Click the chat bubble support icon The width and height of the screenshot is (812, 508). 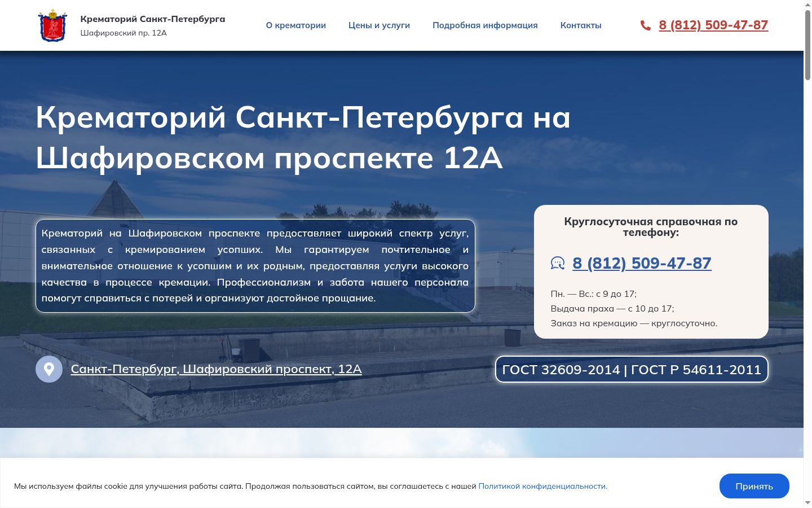(x=558, y=263)
